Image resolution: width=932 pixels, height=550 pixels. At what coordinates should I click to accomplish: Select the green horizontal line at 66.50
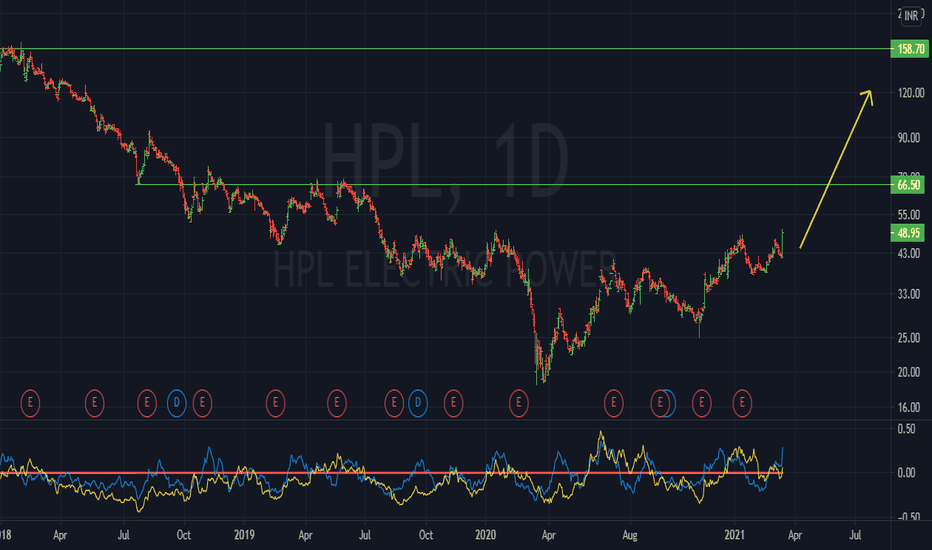coord(514,185)
